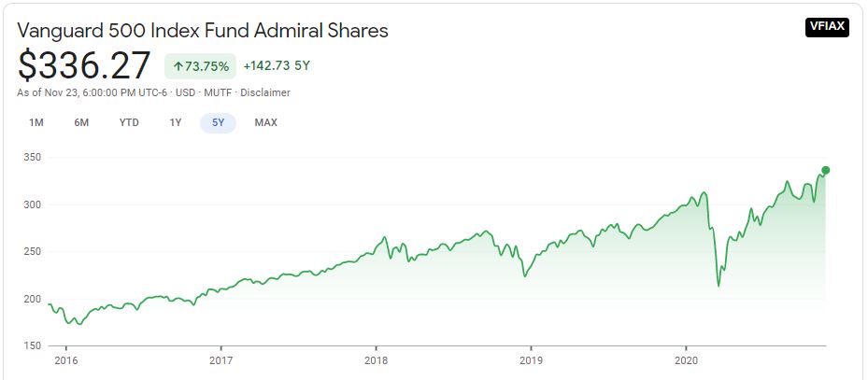The width and height of the screenshot is (868, 380).
Task: Show year-to-date with YTD tab
Action: (129, 122)
